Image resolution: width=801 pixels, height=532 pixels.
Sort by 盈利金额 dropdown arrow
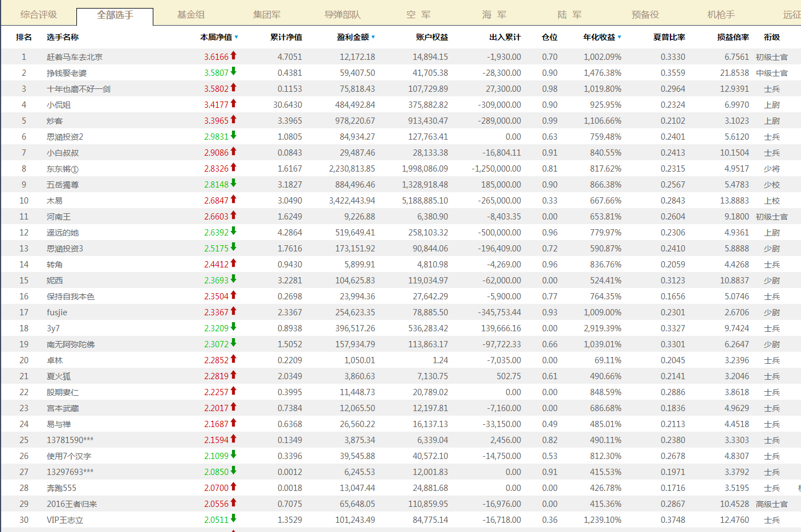click(373, 37)
